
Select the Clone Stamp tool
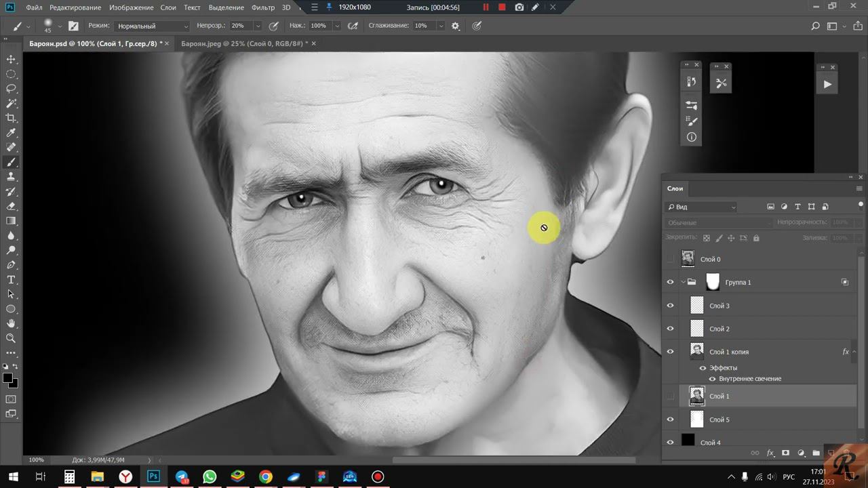(11, 177)
